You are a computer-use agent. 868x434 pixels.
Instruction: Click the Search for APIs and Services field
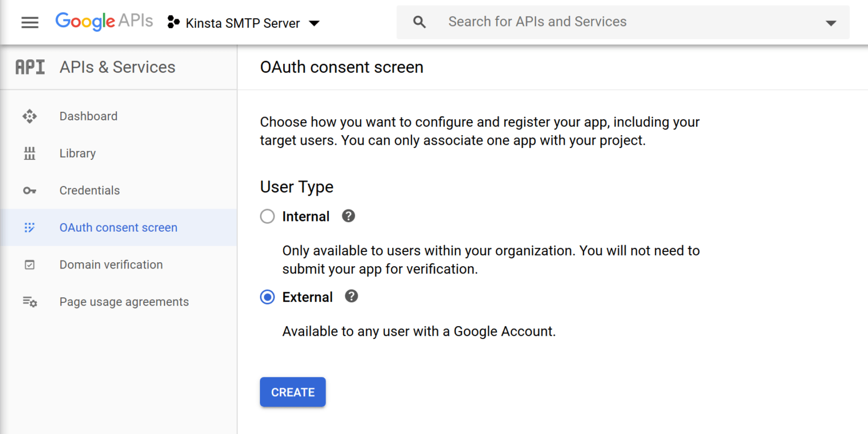click(537, 21)
